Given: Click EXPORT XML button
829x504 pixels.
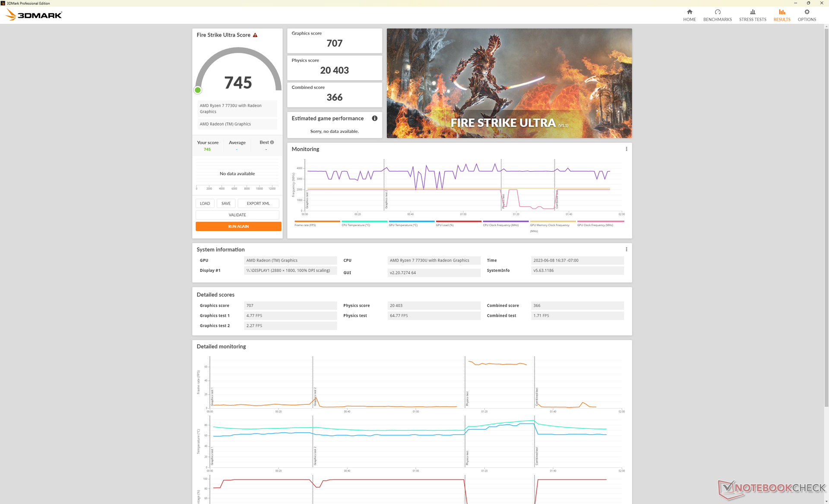Looking at the screenshot, I should (x=258, y=203).
